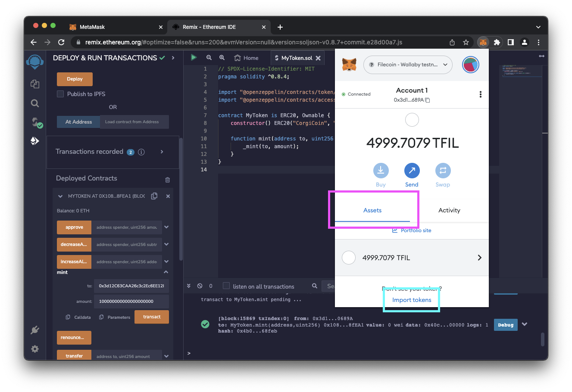The height and width of the screenshot is (392, 572).
Task: Toggle terminal panel collapse arrows
Action: coord(188,286)
